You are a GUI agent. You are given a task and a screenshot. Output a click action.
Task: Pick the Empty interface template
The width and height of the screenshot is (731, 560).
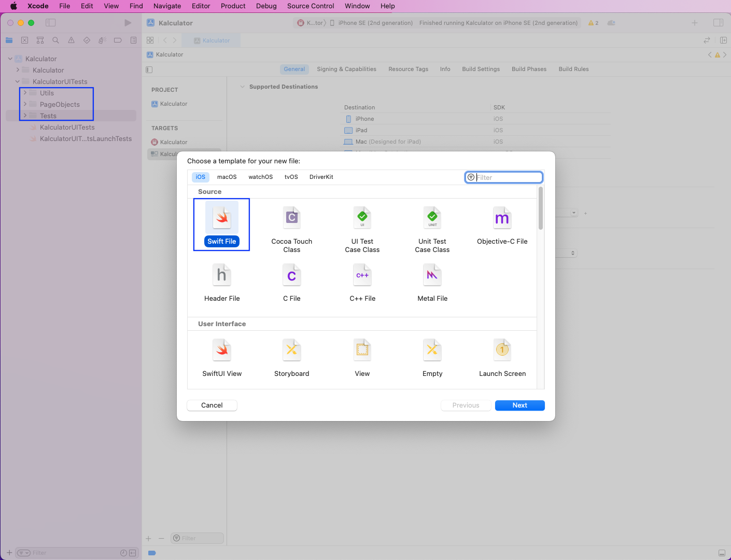tap(432, 358)
